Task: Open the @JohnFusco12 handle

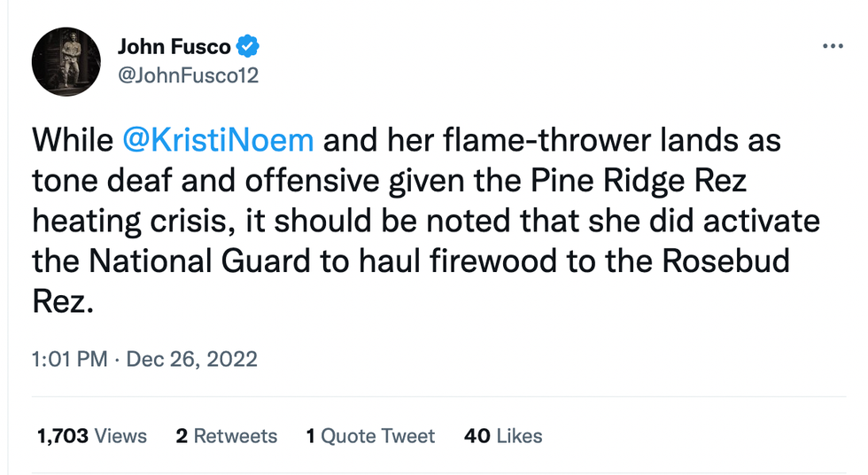Action: [x=188, y=75]
